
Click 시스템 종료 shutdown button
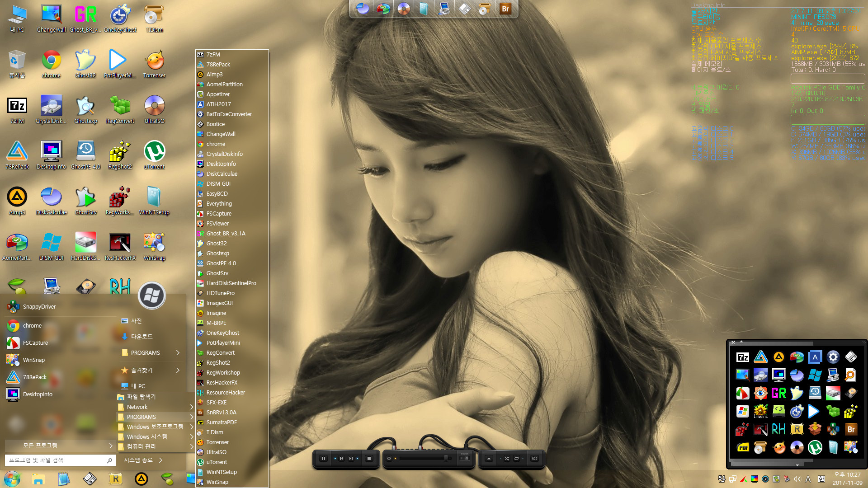[x=138, y=460]
